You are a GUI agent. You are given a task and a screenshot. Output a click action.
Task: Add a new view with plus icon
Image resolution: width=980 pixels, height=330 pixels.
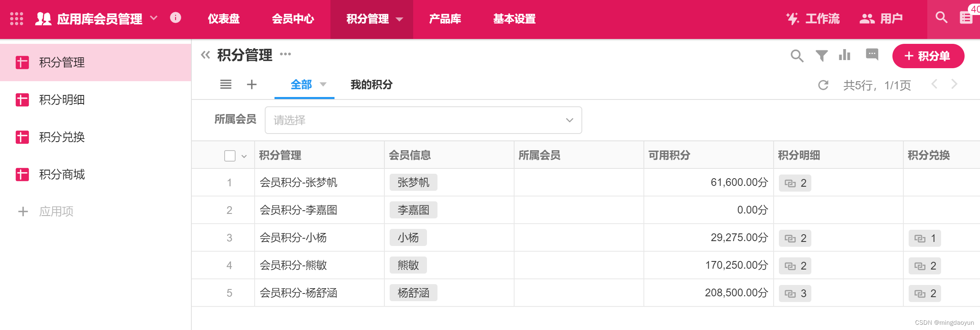click(252, 84)
